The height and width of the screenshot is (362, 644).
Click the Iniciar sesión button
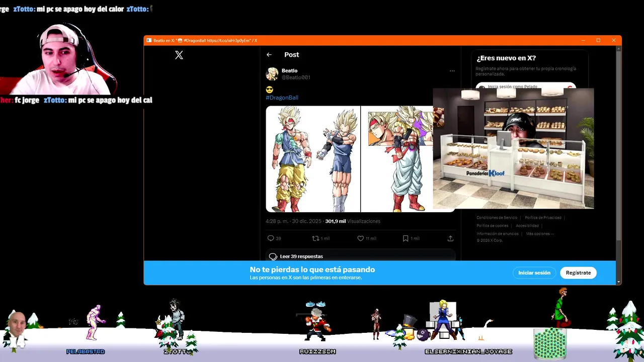coord(534,273)
